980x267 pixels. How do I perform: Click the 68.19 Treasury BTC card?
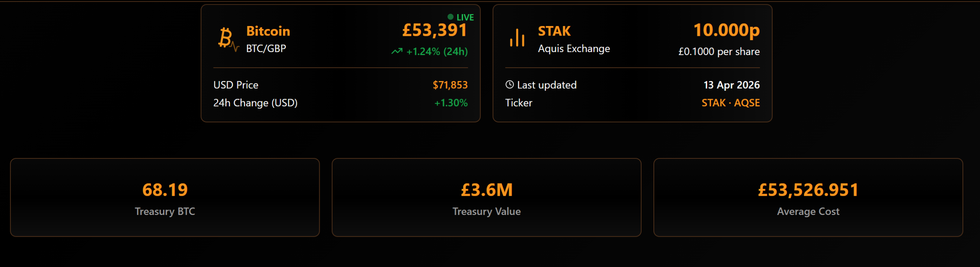click(x=165, y=198)
